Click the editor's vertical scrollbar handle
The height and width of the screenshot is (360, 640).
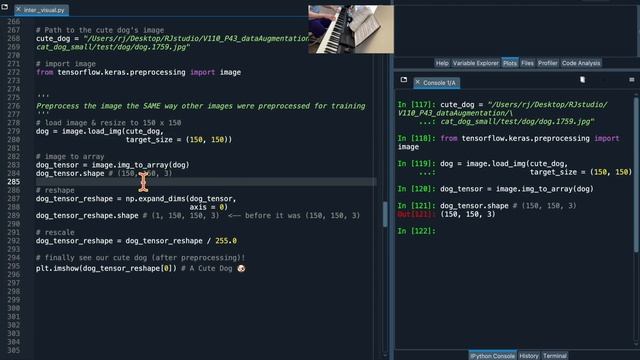(x=385, y=214)
